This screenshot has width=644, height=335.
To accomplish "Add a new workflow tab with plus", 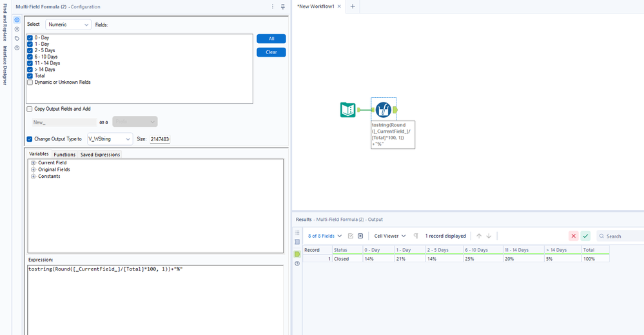I will [x=353, y=6].
